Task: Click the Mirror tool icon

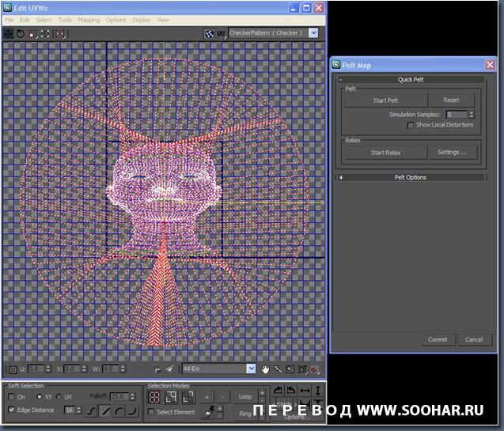Action: point(60,34)
